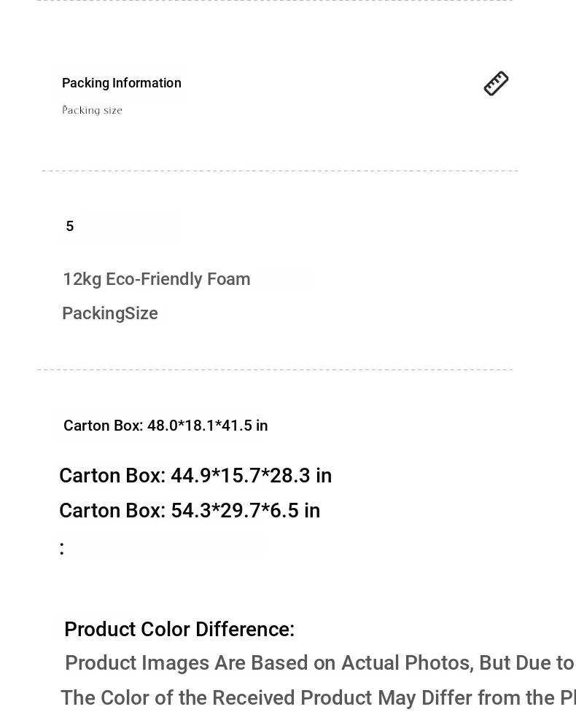Select Carton Box 48.0*18.1*41.5 in line
Viewport: 576px width, 728px height.
click(x=166, y=426)
